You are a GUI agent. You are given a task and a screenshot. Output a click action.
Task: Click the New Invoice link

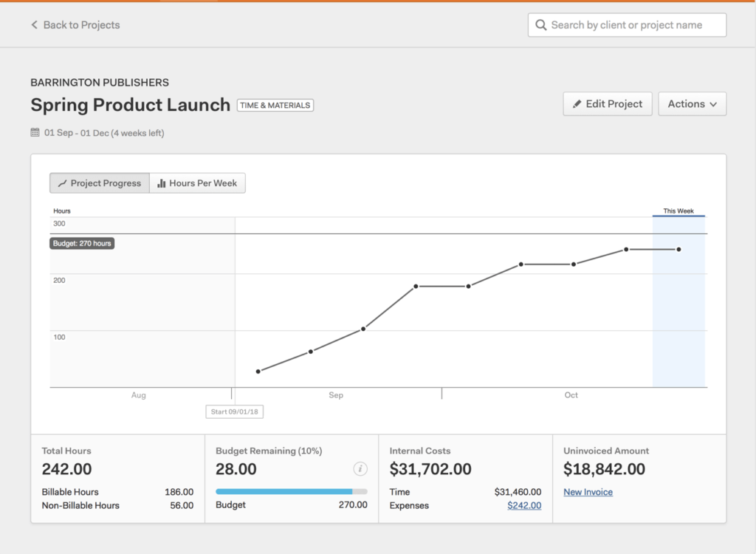[x=588, y=492]
